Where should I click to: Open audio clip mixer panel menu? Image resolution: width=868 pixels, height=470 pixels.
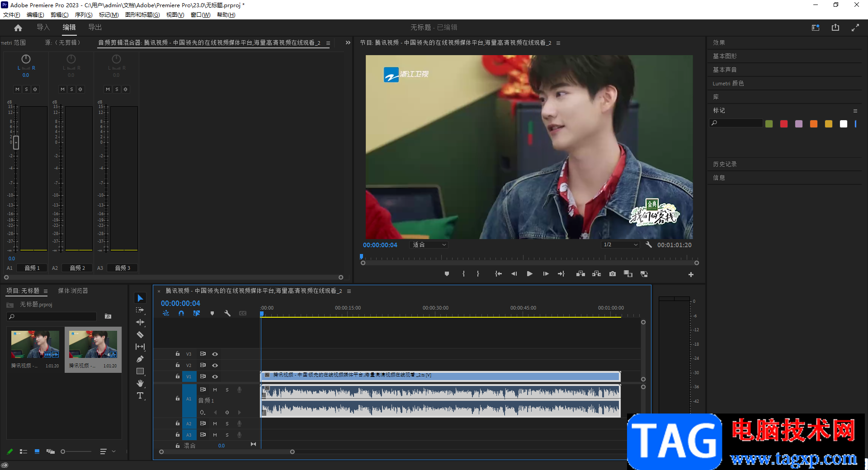pyautogui.click(x=328, y=43)
